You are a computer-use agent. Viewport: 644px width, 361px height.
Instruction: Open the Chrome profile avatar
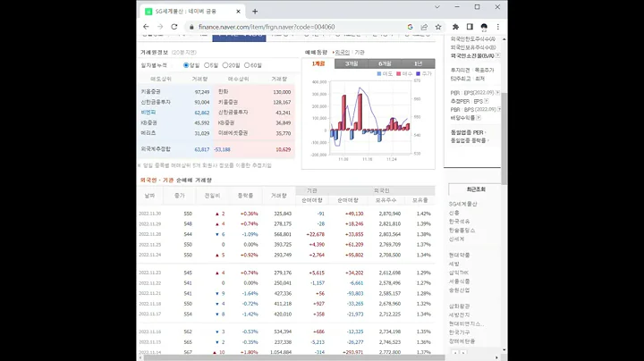coord(484,27)
